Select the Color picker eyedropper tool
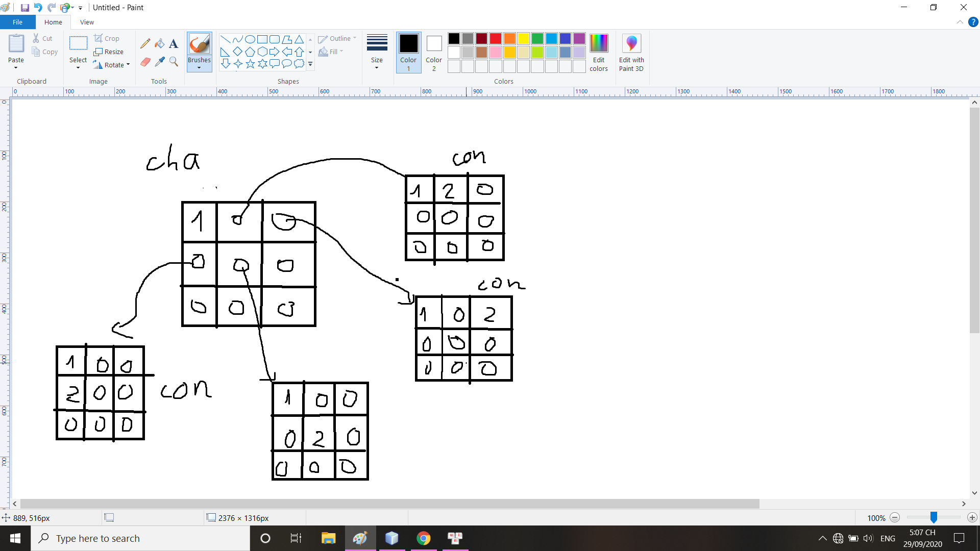The image size is (980, 551). point(160,62)
